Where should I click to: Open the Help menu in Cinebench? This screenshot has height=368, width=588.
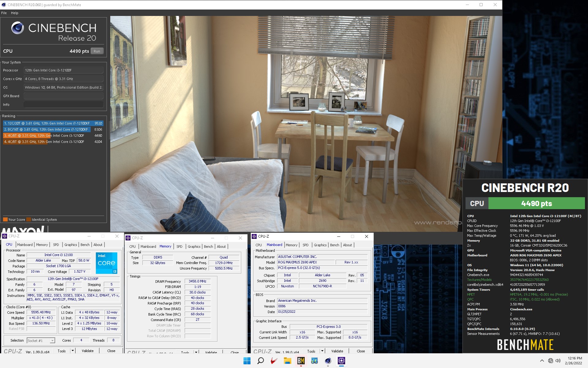14,13
